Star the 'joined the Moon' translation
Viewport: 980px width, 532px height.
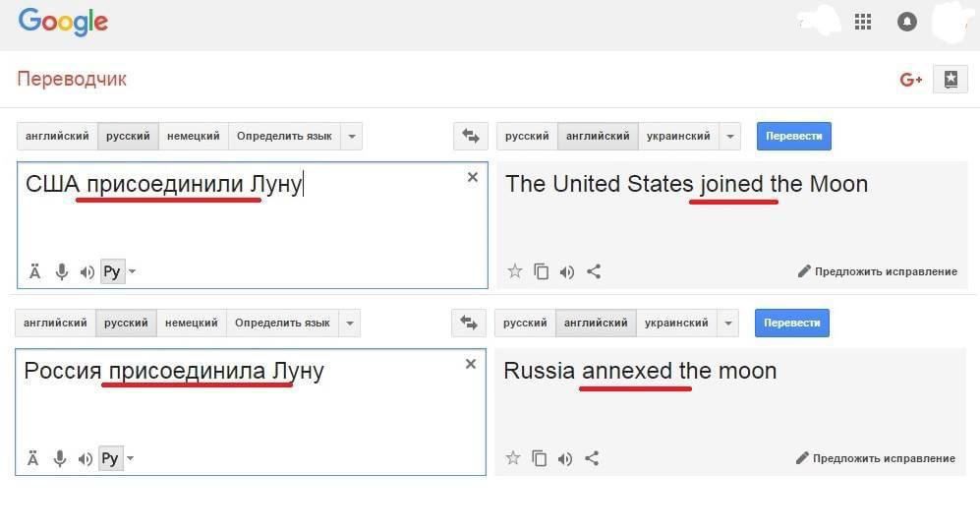(x=514, y=270)
